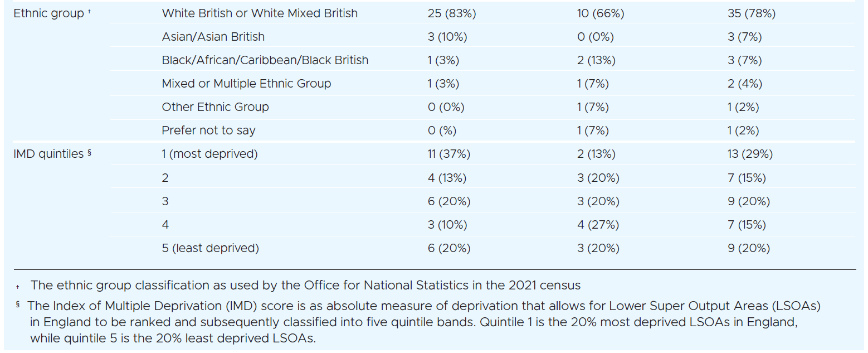Click the '4 (27%)' table cell
Screen dimensions: 868x353
click(x=598, y=225)
